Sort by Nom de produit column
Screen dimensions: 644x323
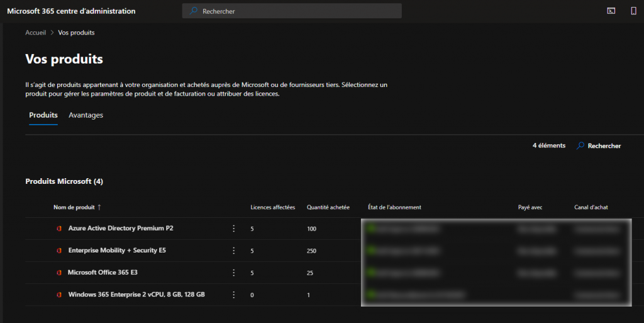point(74,208)
